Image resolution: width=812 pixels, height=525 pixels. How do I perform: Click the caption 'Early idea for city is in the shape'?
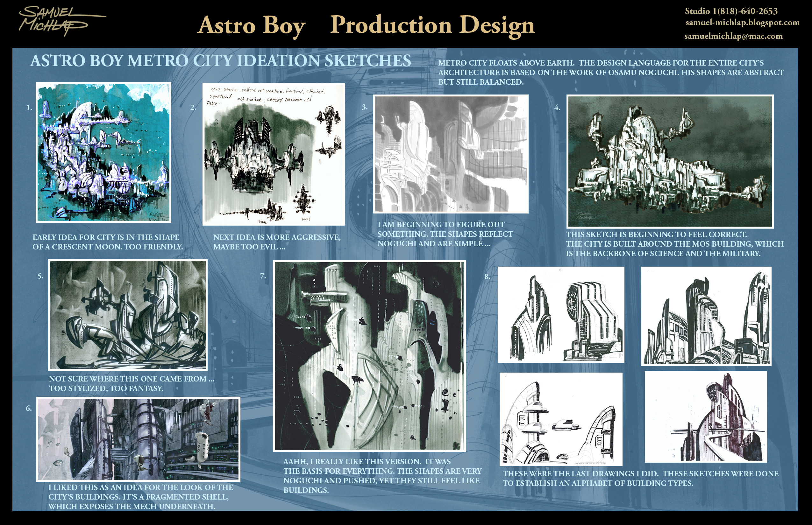pos(108,242)
